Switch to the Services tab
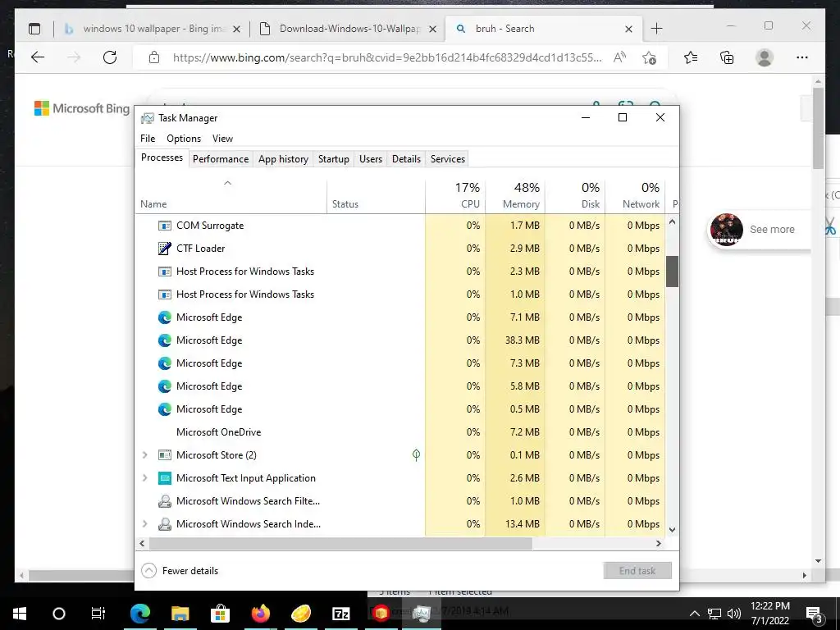This screenshot has height=630, width=840. [448, 159]
